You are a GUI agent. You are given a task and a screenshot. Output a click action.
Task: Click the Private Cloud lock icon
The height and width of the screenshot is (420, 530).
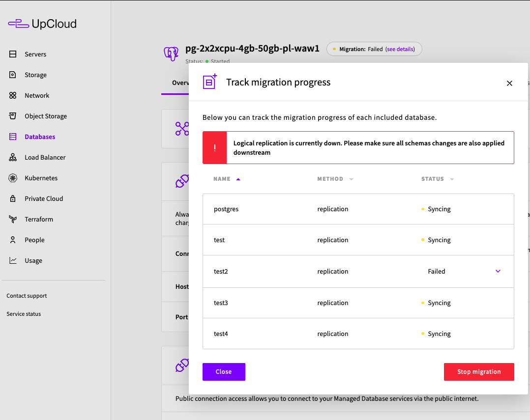(x=13, y=198)
